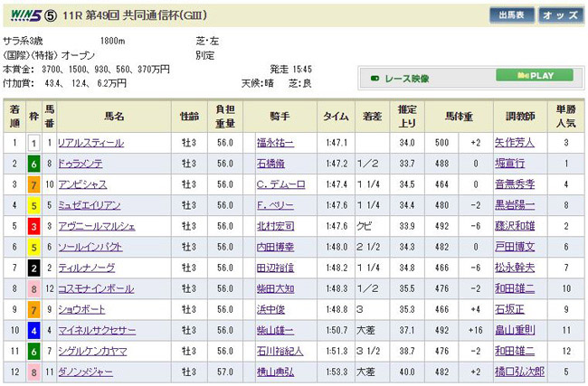Open jockey 福永祐一's profile
This screenshot has width=588, height=386.
(276, 143)
